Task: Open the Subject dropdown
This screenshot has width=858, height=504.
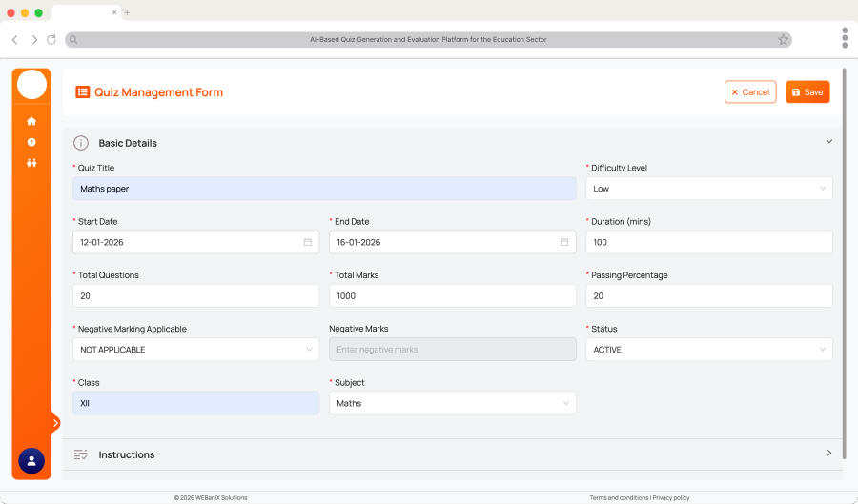Action: pyautogui.click(x=452, y=403)
